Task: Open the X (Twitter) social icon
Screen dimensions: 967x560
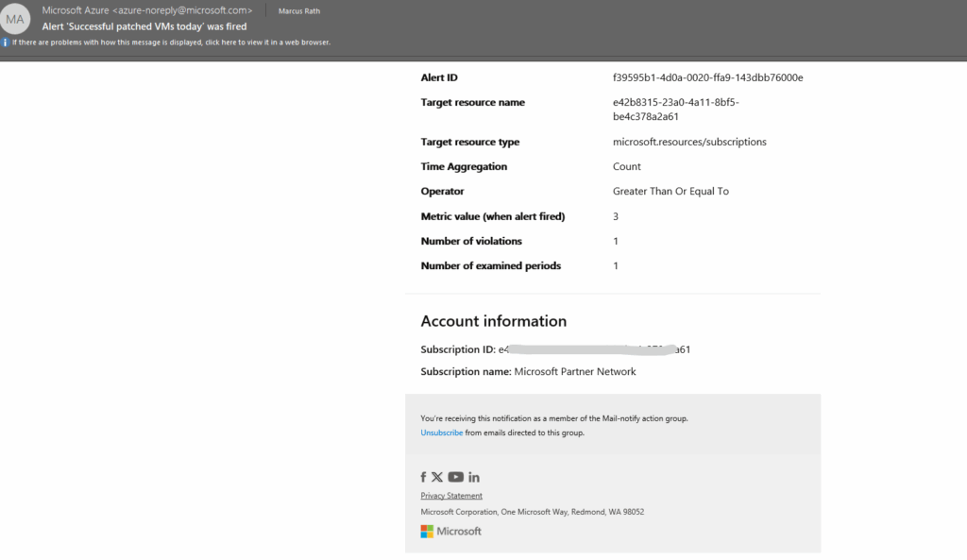Action: tap(437, 477)
